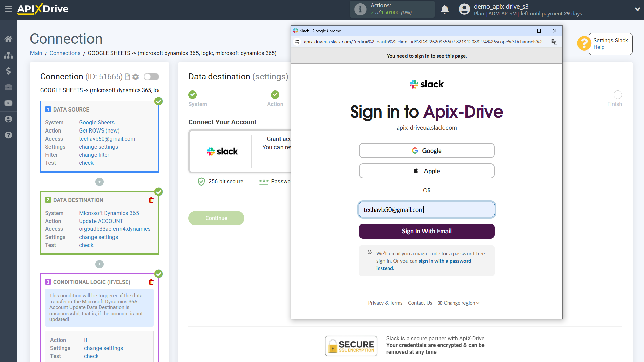This screenshot has width=644, height=362.
Task: Click check in Data Destination test row
Action: tap(86, 245)
